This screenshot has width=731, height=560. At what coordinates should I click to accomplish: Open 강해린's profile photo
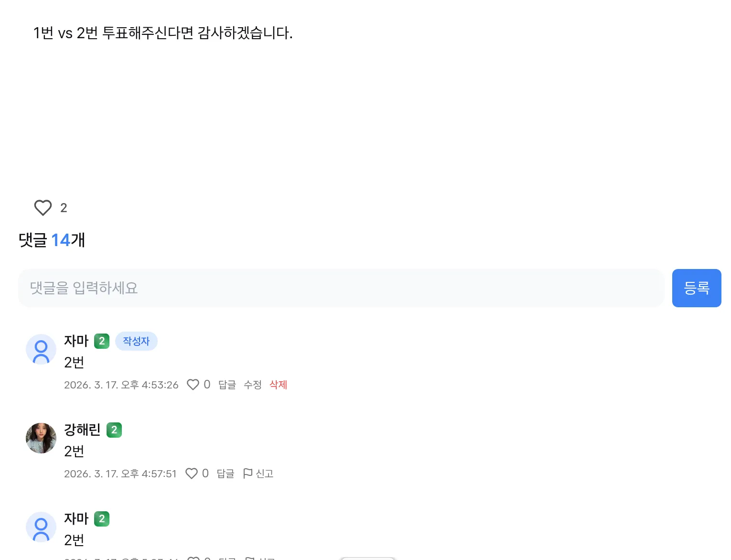(41, 438)
